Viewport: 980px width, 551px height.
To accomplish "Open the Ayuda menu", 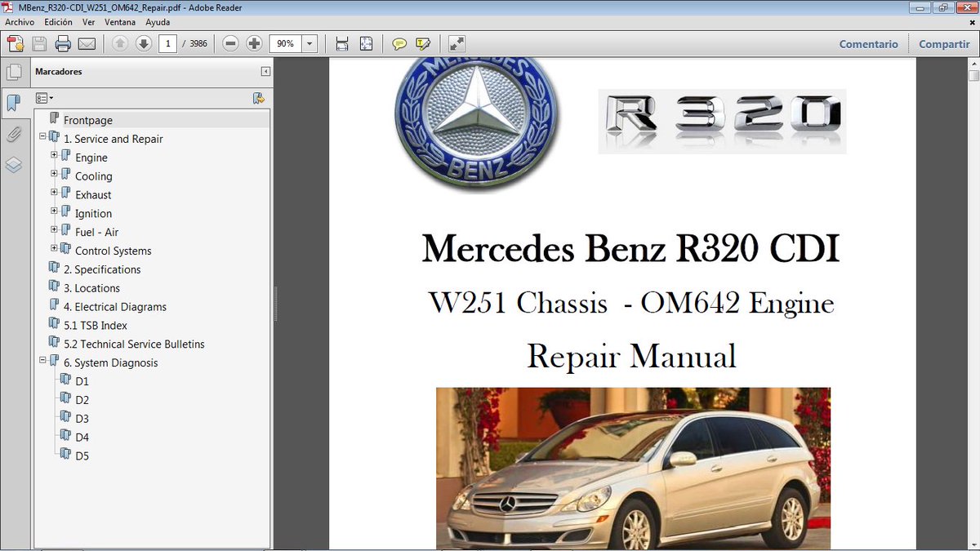I will pos(158,22).
